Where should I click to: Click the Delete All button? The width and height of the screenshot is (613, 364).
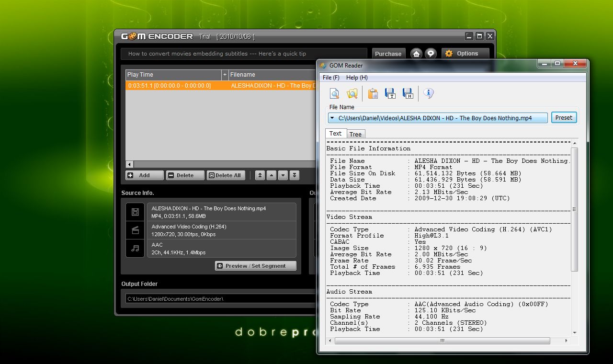226,175
